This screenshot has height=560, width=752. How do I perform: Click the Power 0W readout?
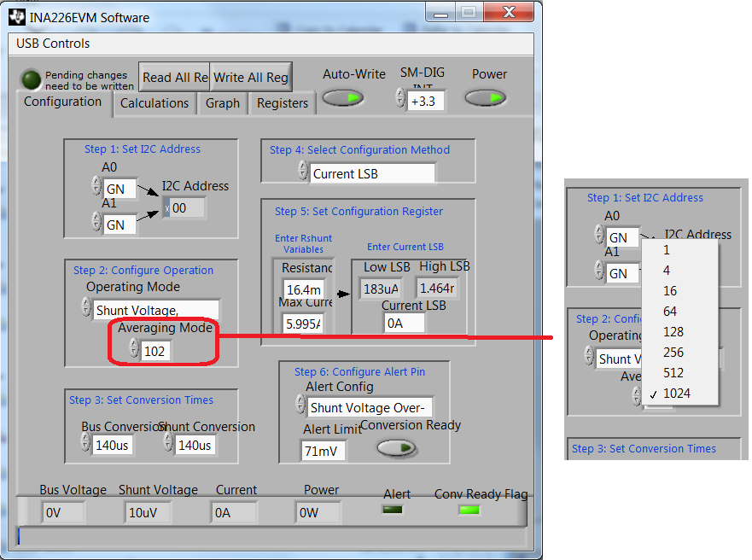318,512
